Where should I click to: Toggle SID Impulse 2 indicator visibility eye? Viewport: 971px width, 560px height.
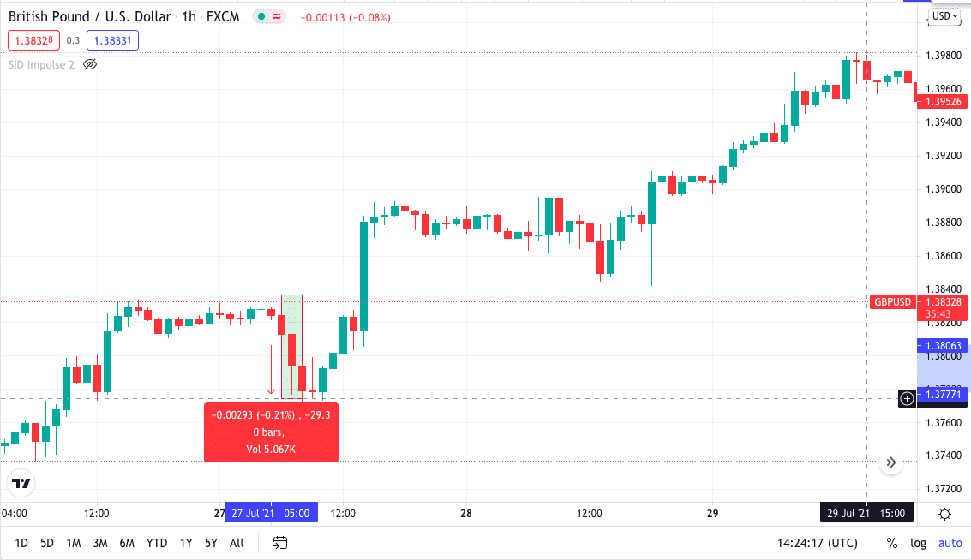click(x=90, y=64)
